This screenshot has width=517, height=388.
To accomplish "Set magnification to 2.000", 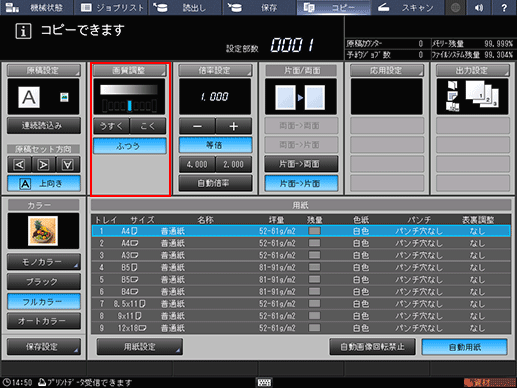I will [234, 164].
